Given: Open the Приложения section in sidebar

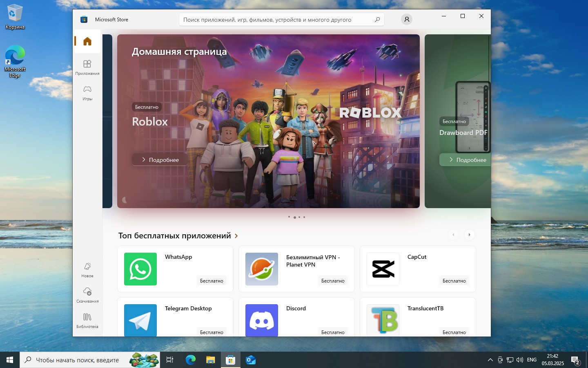Looking at the screenshot, I should 87,67.
